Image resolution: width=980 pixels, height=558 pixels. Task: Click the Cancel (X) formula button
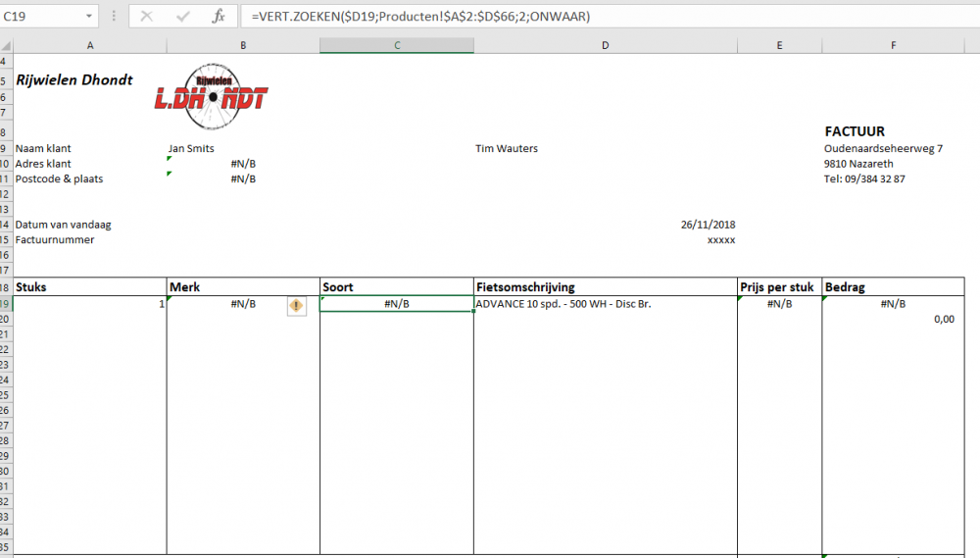click(x=147, y=17)
